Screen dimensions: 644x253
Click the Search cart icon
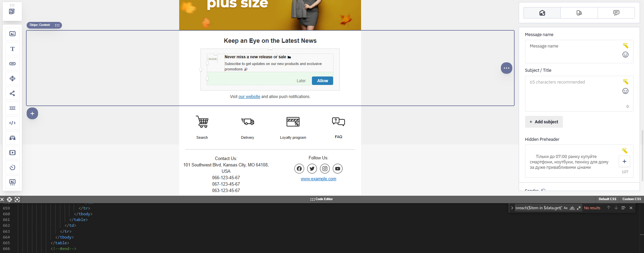click(202, 122)
